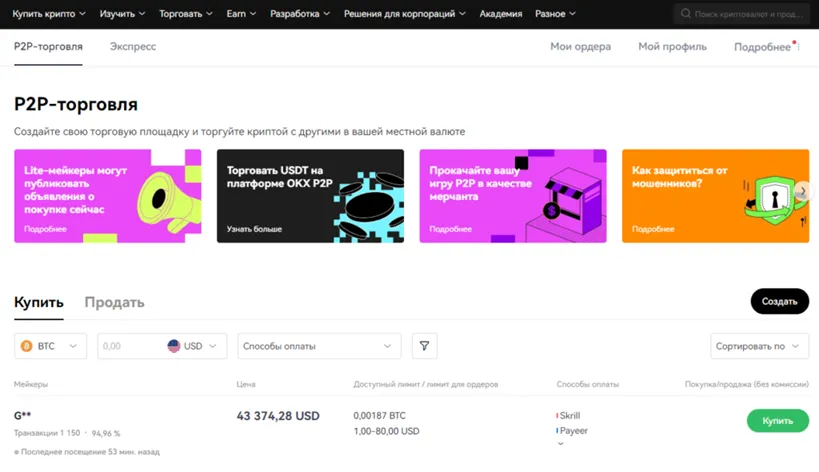Click the carousel next arrow
The width and height of the screenshot is (819, 472).
(x=802, y=192)
